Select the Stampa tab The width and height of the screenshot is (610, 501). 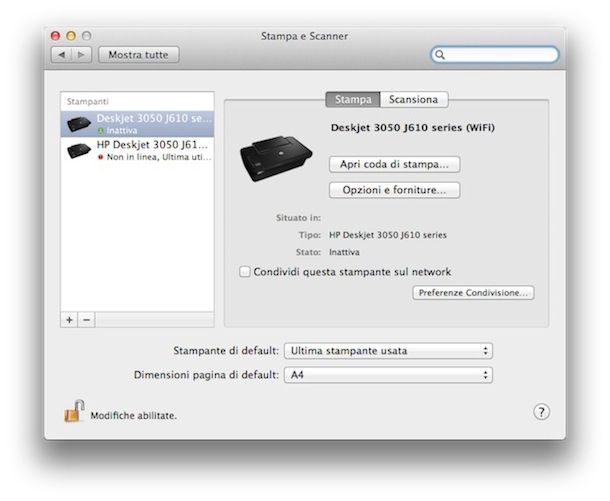(x=353, y=100)
